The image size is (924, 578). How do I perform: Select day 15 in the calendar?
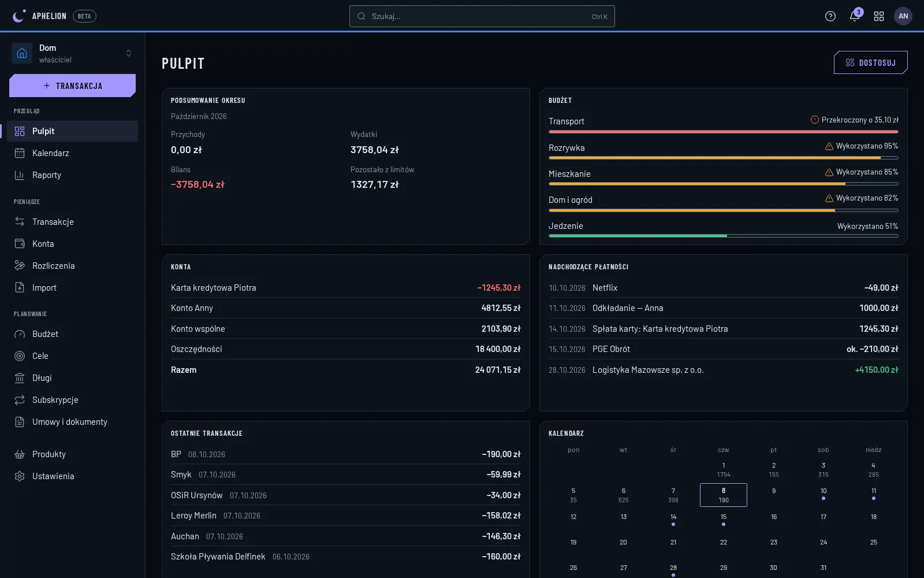(x=724, y=520)
